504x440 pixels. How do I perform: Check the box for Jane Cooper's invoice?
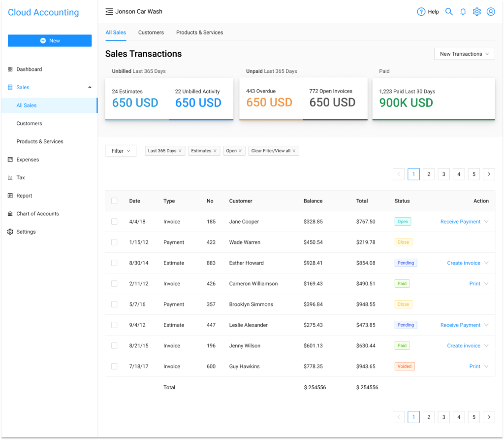point(114,222)
